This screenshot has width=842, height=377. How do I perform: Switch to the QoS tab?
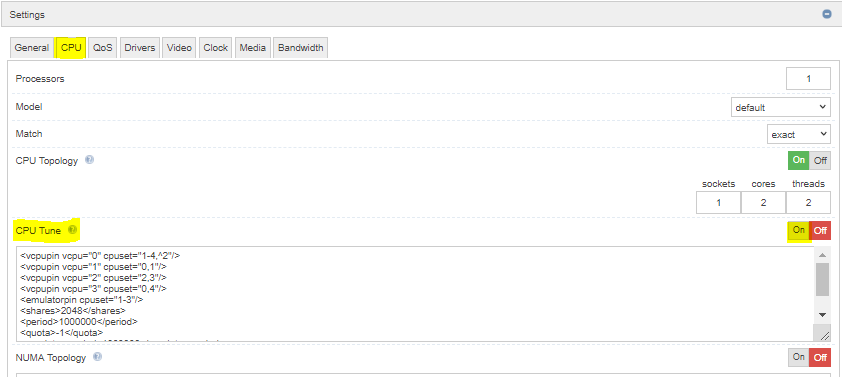coord(103,47)
